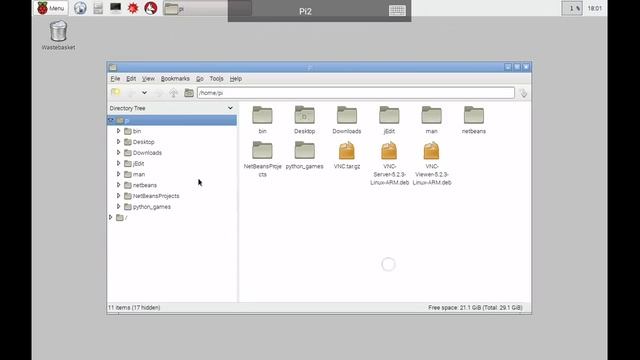The width and height of the screenshot is (640, 360).
Task: Expand the man tree node
Action: pyautogui.click(x=118, y=174)
